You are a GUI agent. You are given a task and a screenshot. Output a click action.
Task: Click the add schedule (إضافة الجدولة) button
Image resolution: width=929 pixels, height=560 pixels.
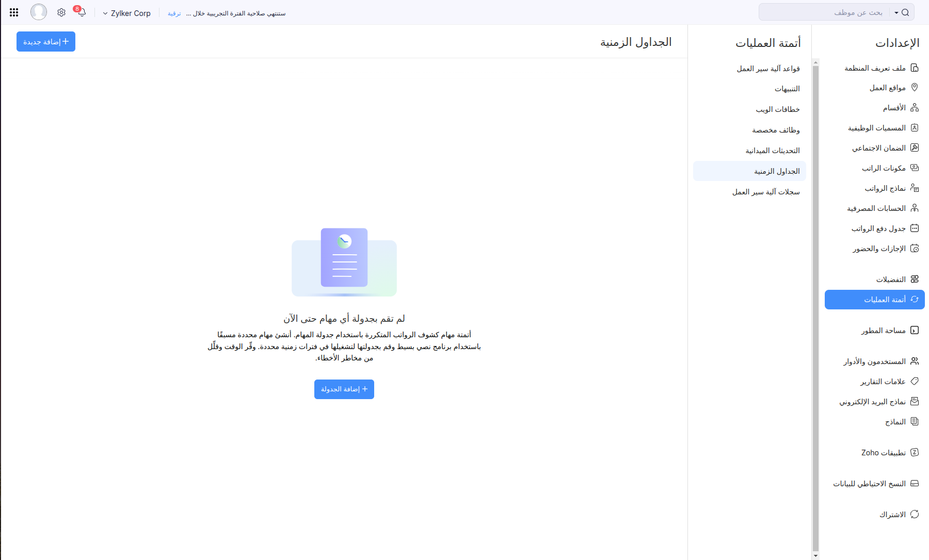pos(344,389)
